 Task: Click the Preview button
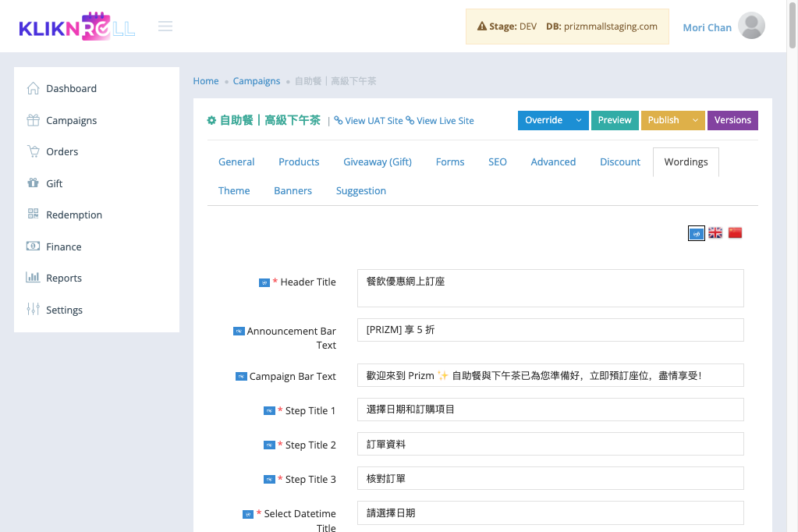(615, 120)
